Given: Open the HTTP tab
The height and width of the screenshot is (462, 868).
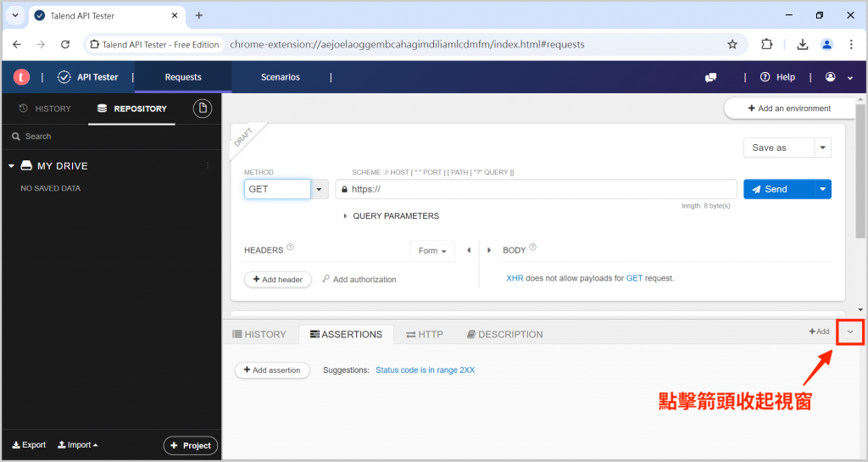Looking at the screenshot, I should (425, 334).
